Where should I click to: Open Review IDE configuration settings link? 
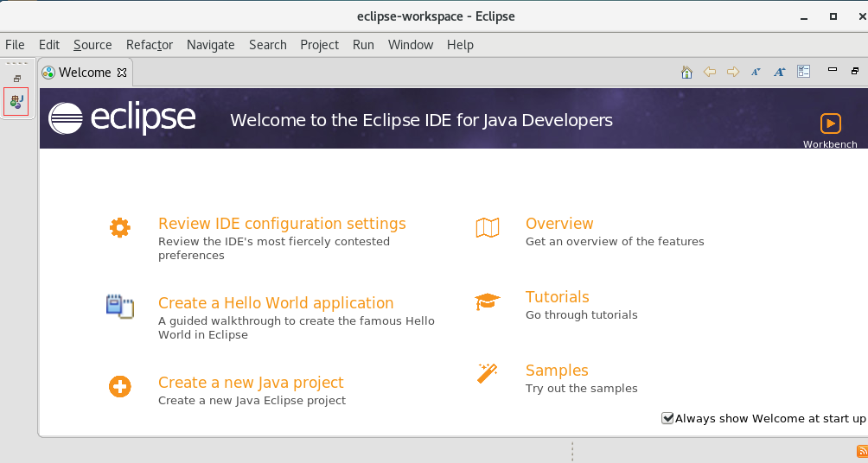pos(282,224)
